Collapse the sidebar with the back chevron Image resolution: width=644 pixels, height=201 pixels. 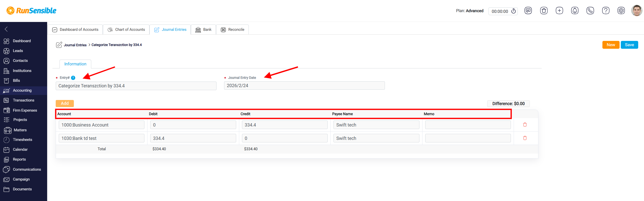pos(6,29)
